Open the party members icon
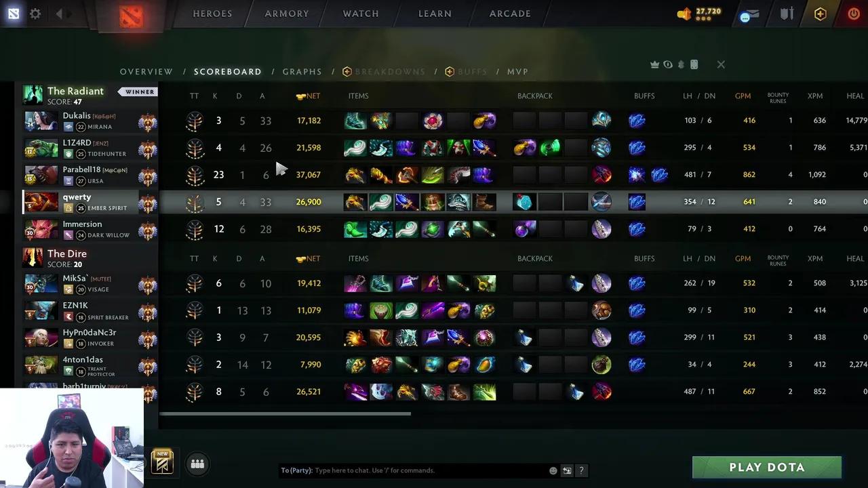Screen dimensions: 868x488 click(197, 464)
